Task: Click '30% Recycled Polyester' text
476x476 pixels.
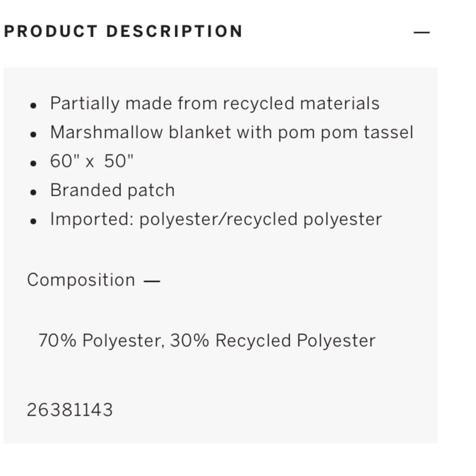Action: tap(273, 341)
